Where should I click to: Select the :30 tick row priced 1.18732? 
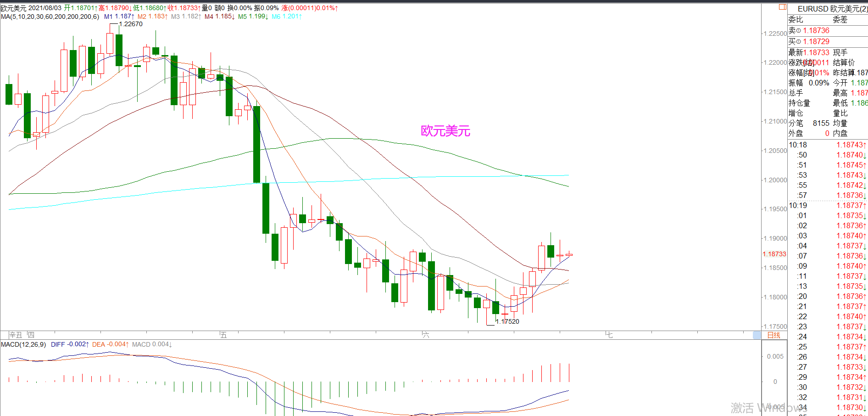[828, 387]
